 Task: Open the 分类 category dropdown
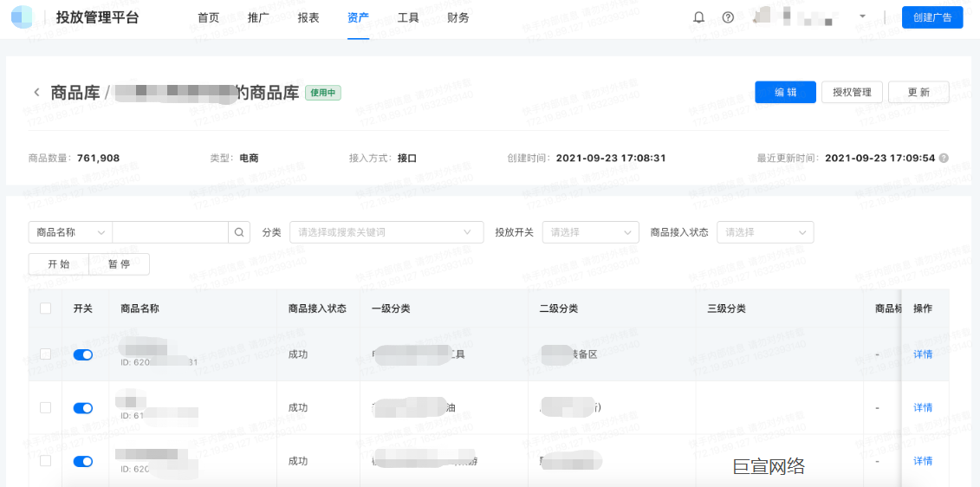click(x=386, y=232)
